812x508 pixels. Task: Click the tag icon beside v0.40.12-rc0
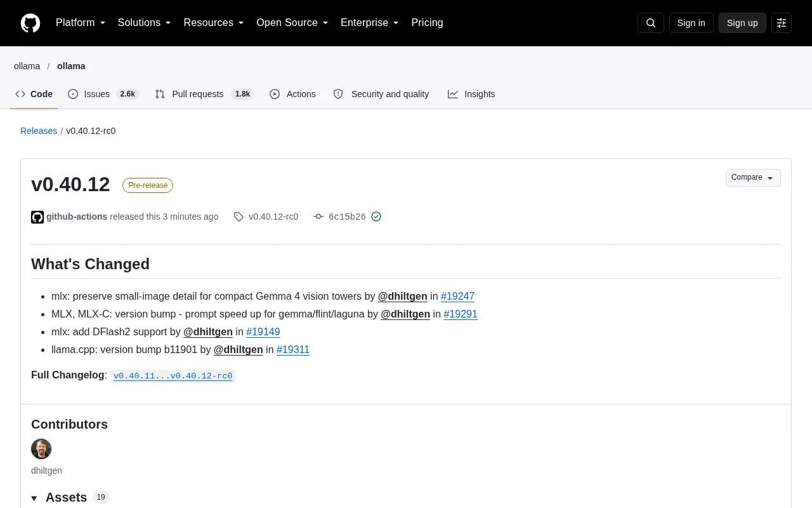pos(239,217)
